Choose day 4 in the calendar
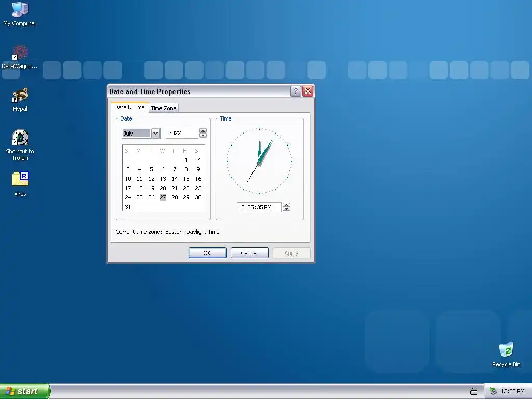Screen dimensions: 532x399 [139, 169]
